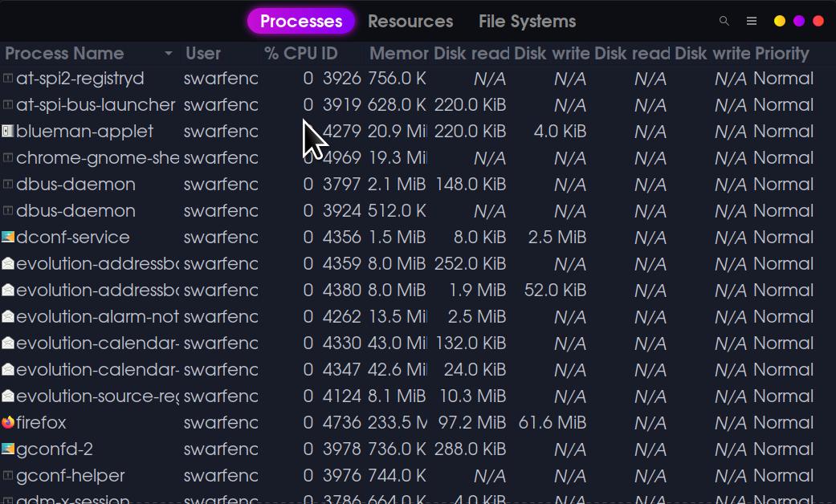Click the gconfd-2 process icon
The image size is (836, 504).
click(8, 449)
